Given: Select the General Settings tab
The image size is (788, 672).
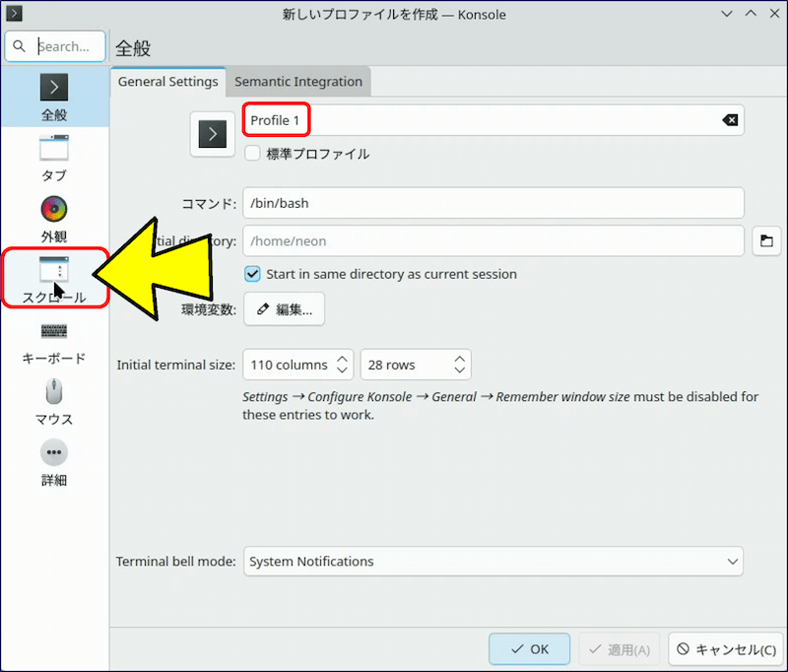Looking at the screenshot, I should click(x=167, y=82).
